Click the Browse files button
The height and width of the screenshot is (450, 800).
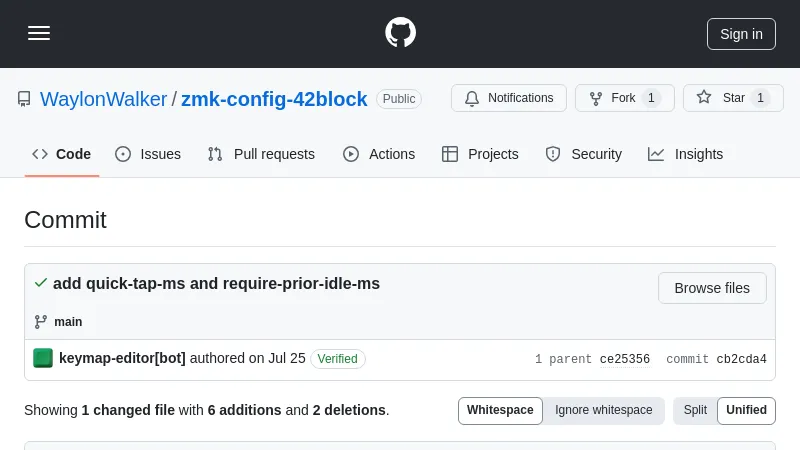tap(712, 288)
